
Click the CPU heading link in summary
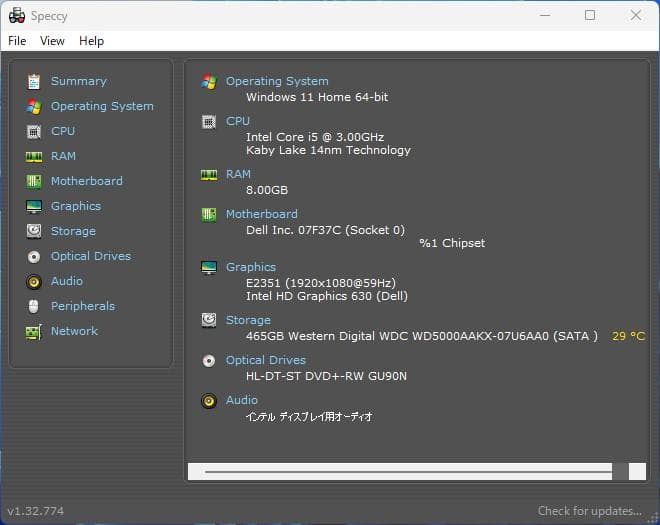point(238,121)
